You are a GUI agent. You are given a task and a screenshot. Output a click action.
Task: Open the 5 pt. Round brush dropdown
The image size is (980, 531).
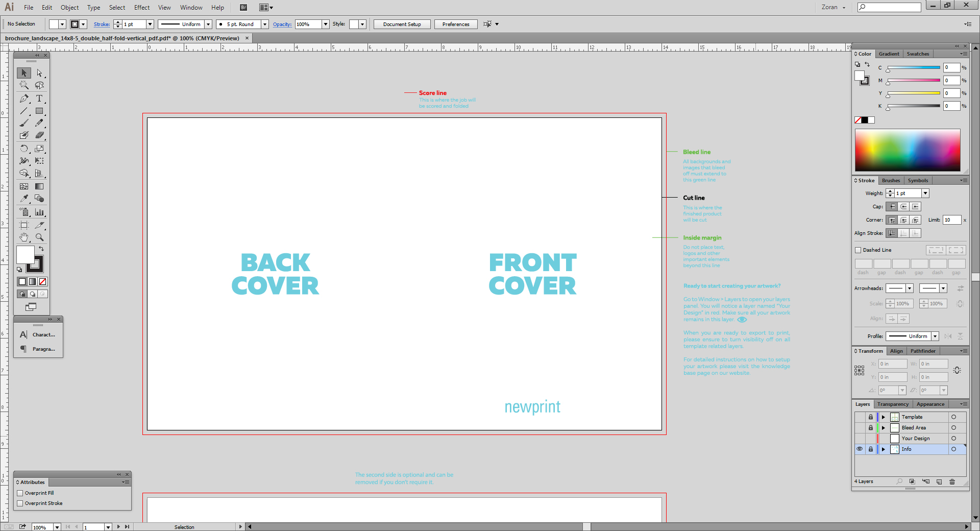[x=264, y=24]
